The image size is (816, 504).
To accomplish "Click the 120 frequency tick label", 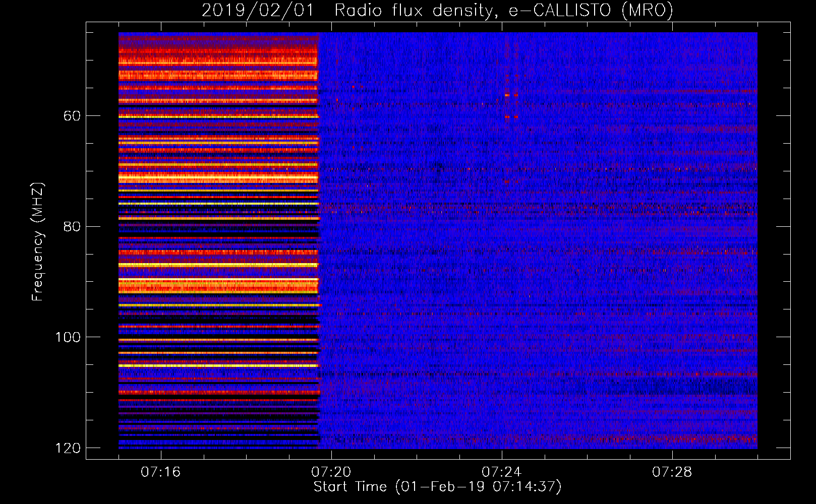I will point(68,448).
